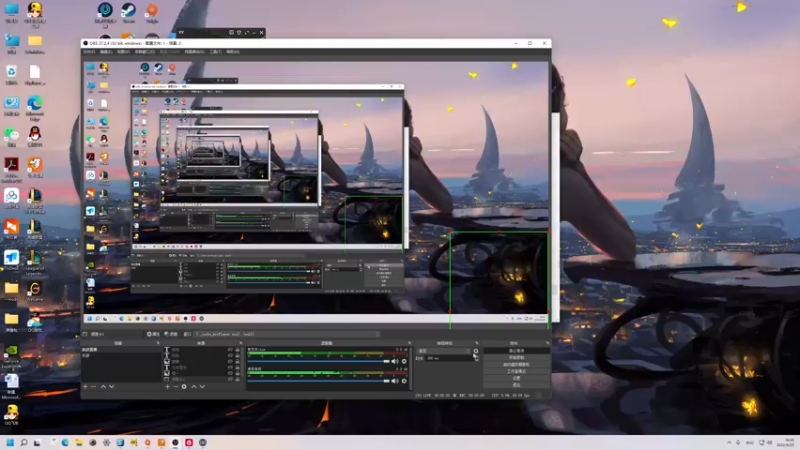
Task: Open the QQ penguin desktop icon
Action: pos(35,136)
